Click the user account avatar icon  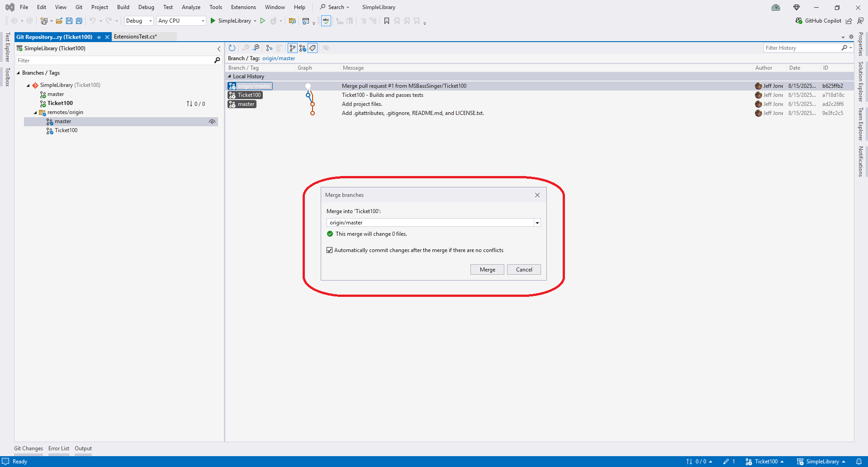click(776, 7)
